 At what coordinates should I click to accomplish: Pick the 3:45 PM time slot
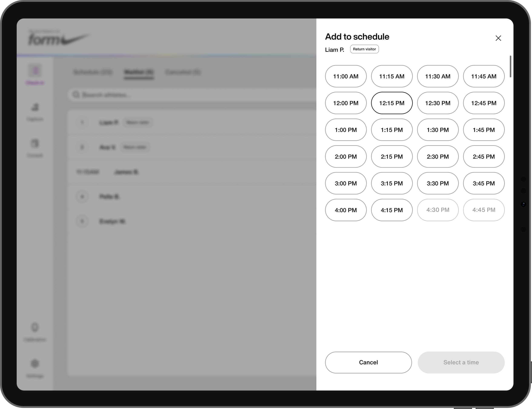484,183
